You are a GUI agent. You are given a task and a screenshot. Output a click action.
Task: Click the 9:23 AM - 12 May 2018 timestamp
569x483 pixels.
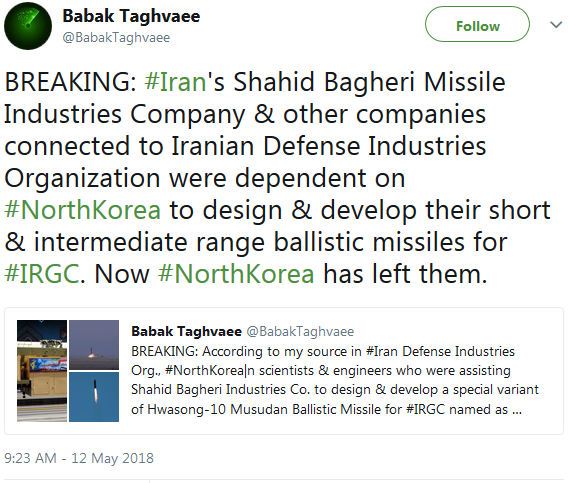click(x=79, y=458)
